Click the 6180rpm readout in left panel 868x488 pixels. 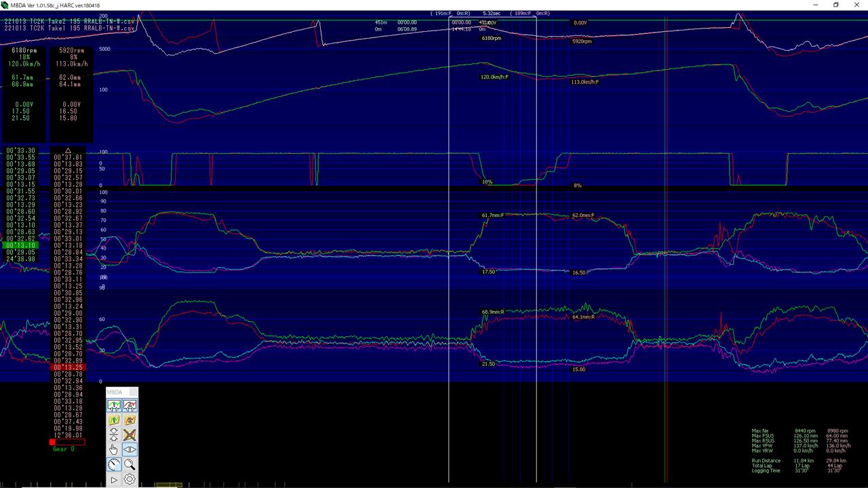point(24,50)
